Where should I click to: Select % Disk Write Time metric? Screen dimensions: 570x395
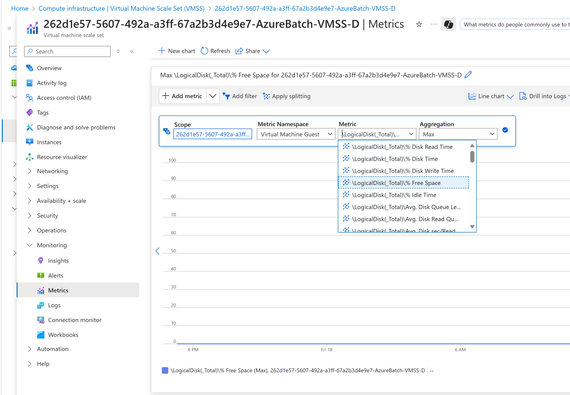click(x=404, y=171)
